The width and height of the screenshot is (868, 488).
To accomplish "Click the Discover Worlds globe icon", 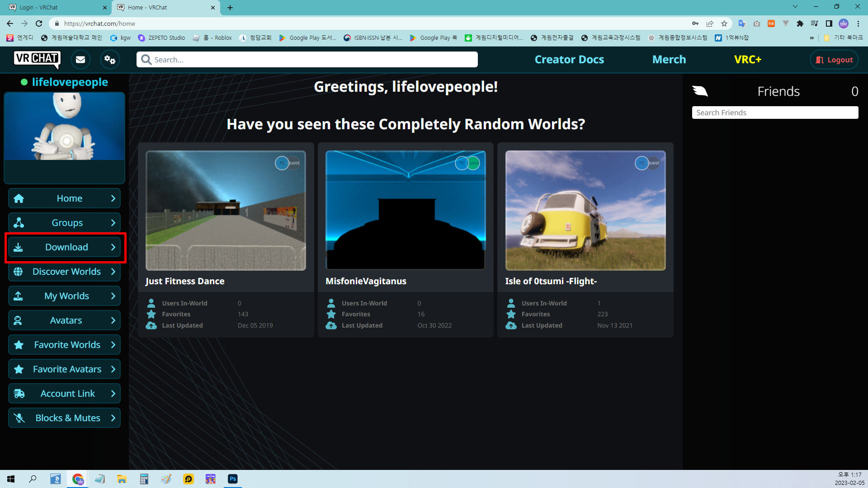I will tap(19, 272).
